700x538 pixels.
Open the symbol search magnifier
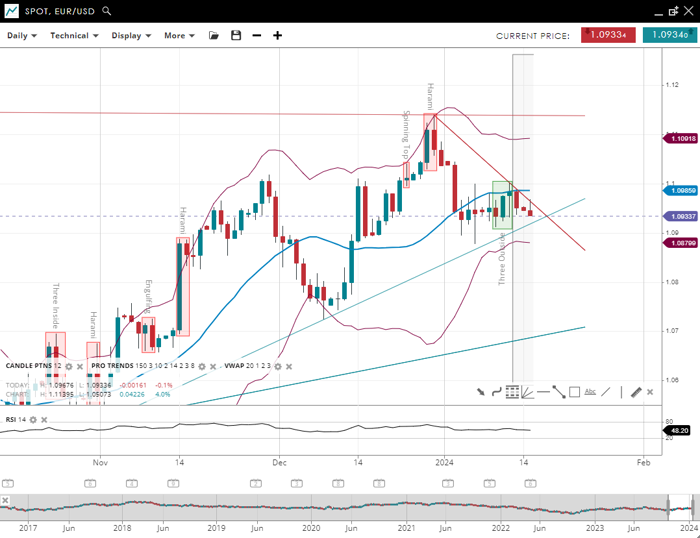(107, 11)
